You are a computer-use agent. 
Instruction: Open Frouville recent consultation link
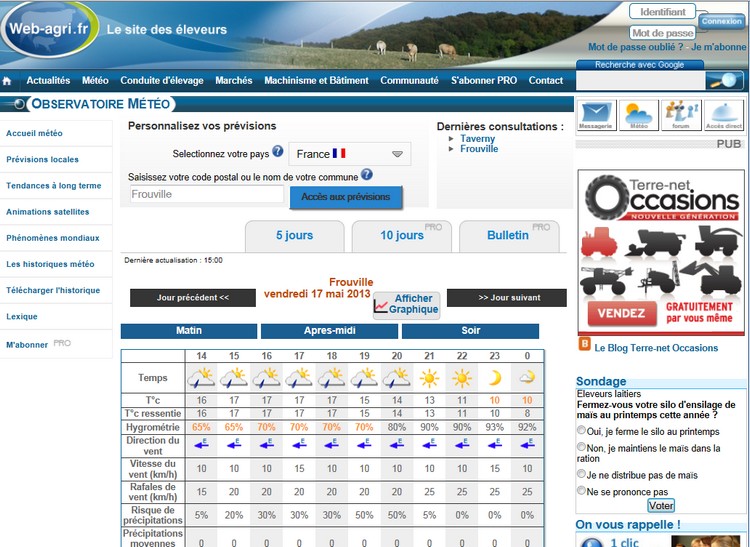pyautogui.click(x=479, y=149)
